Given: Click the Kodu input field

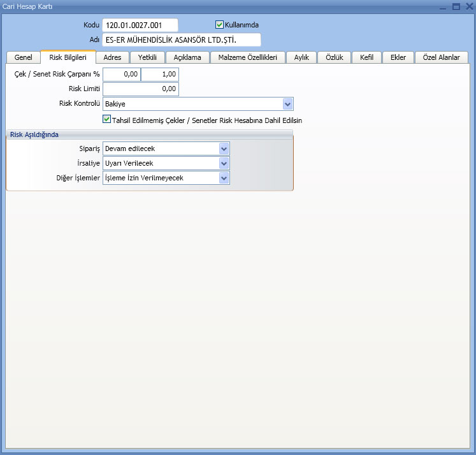Looking at the screenshot, I should [140, 25].
